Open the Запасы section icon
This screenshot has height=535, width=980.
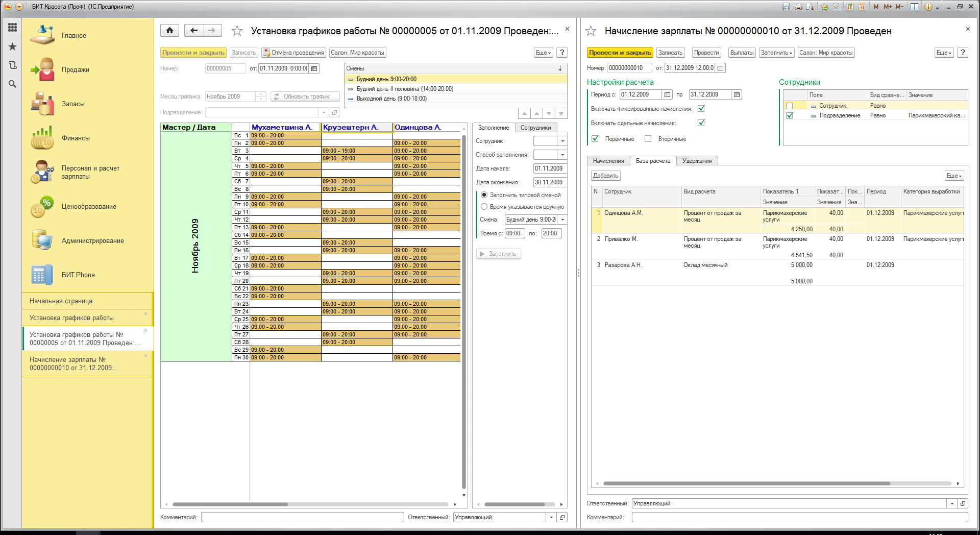(x=42, y=104)
